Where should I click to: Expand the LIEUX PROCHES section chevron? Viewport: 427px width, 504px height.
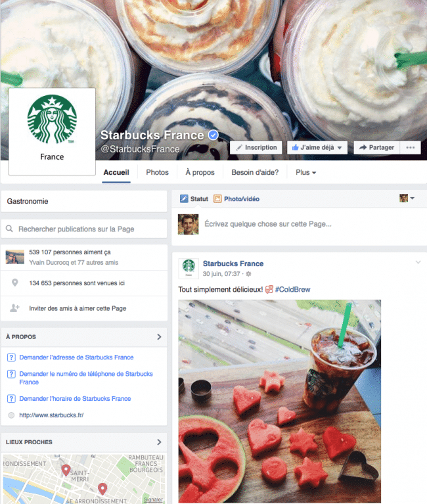pos(159,442)
